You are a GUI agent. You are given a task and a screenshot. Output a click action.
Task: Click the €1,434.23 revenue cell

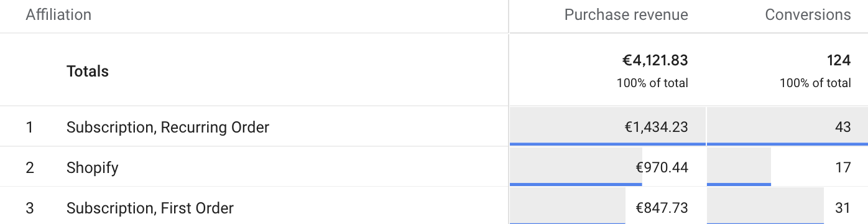tap(607, 127)
